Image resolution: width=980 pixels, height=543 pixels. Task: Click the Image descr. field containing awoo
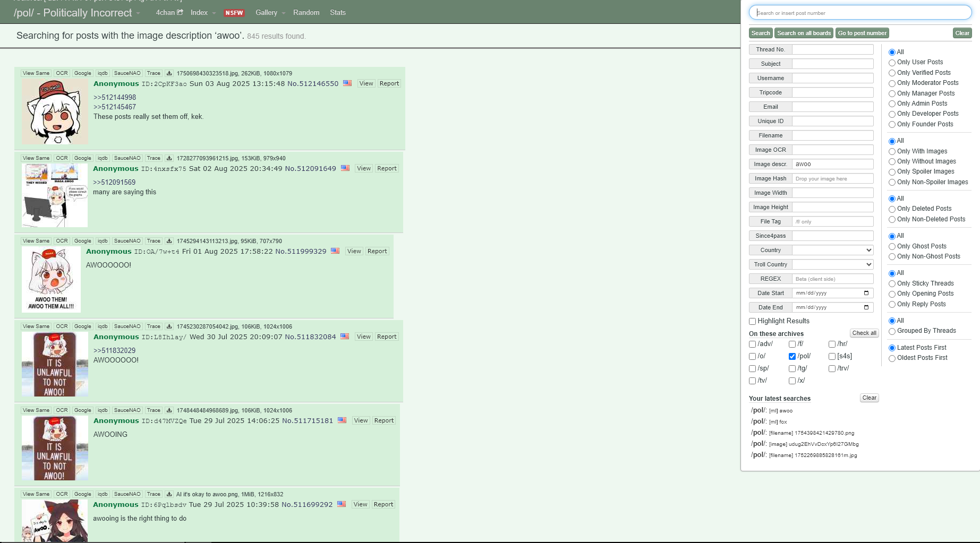[x=833, y=164]
